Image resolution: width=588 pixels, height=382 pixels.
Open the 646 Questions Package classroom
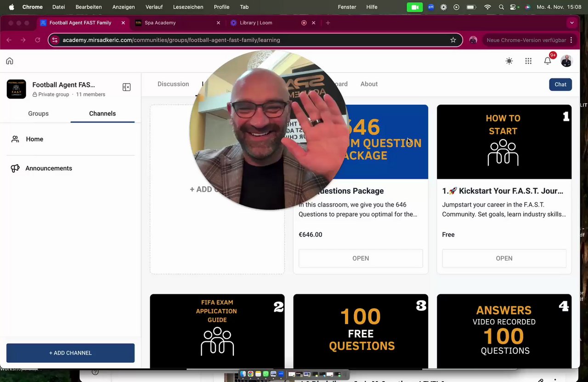[361, 258]
